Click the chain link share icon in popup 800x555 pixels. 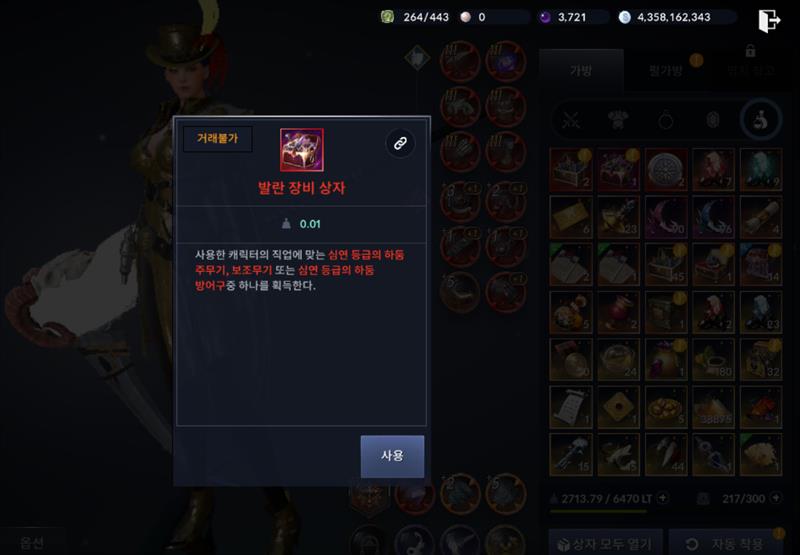[x=400, y=143]
